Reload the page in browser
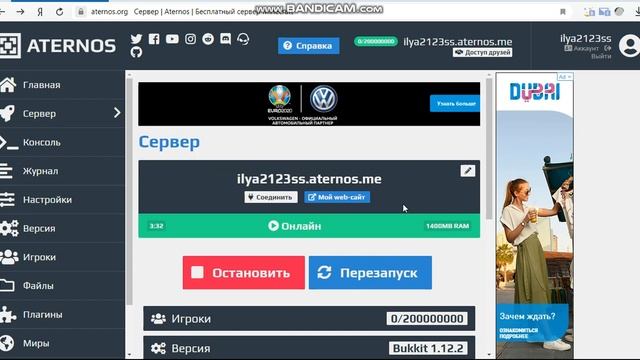This screenshot has width=640, height=360. (x=60, y=12)
